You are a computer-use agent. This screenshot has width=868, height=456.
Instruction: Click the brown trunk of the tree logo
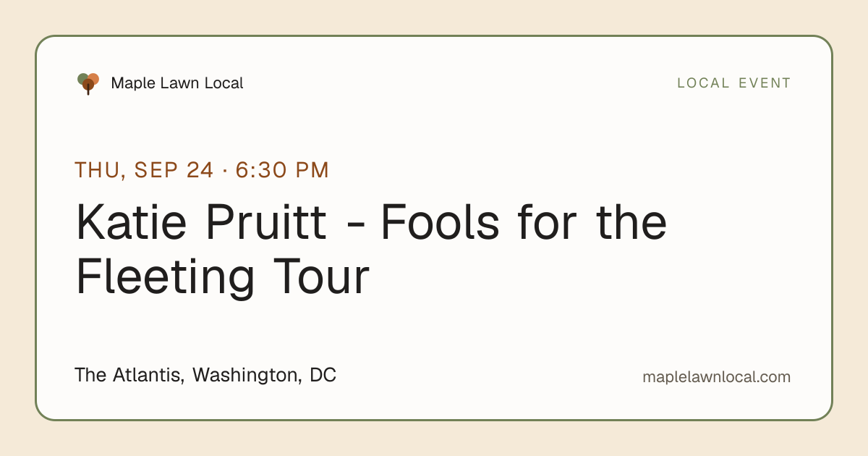pyautogui.click(x=88, y=90)
